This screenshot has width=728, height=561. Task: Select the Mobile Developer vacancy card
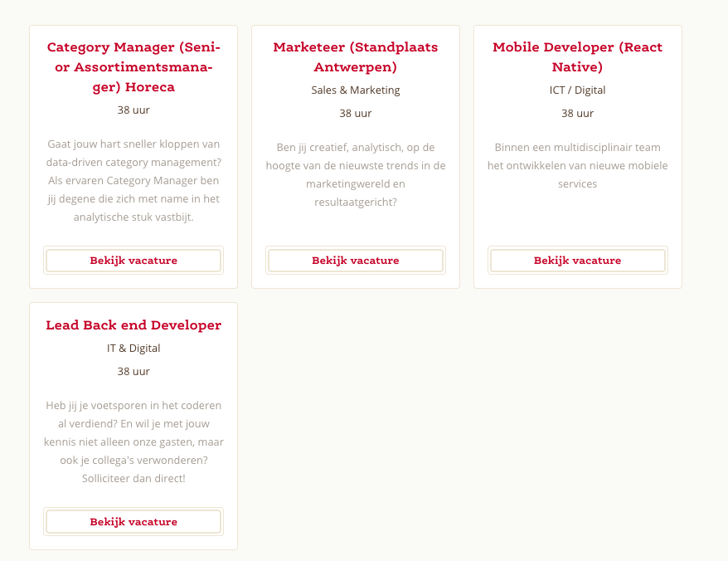[578, 157]
